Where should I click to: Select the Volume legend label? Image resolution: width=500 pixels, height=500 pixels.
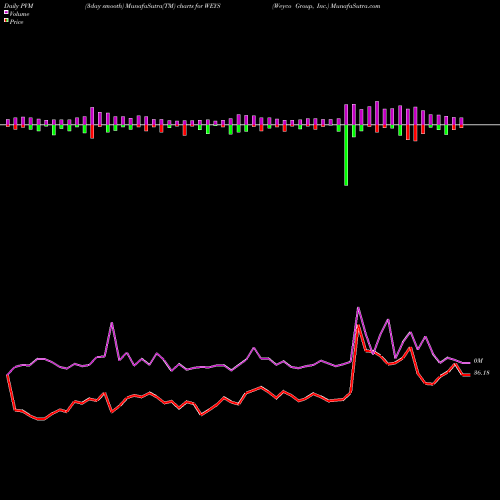point(19,14)
